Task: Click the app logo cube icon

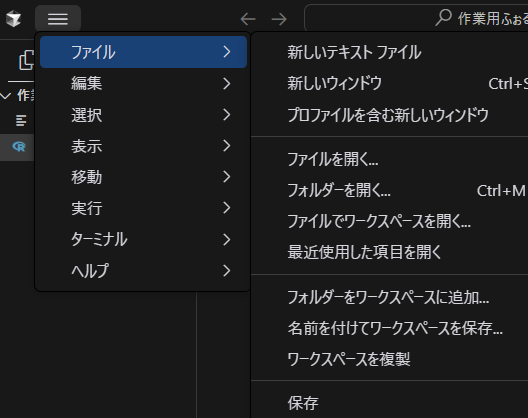Action: point(13,19)
